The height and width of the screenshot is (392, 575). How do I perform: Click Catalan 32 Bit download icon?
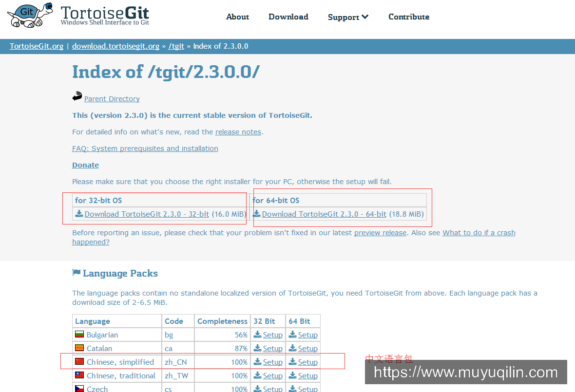tap(257, 348)
